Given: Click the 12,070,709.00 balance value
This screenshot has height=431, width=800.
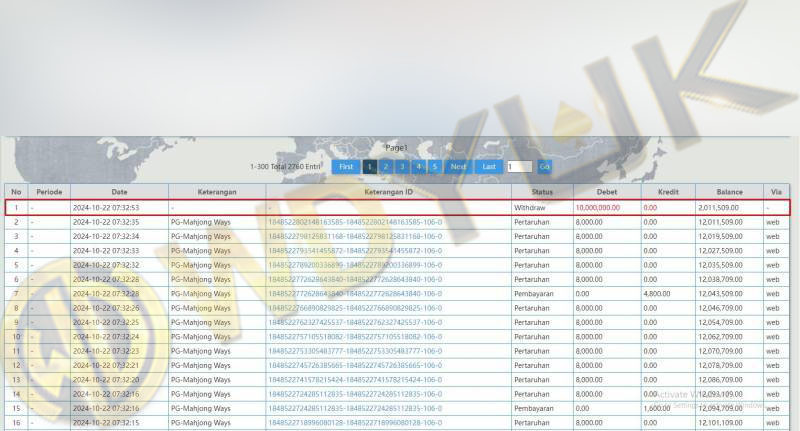Looking at the screenshot, I should 720,351.
